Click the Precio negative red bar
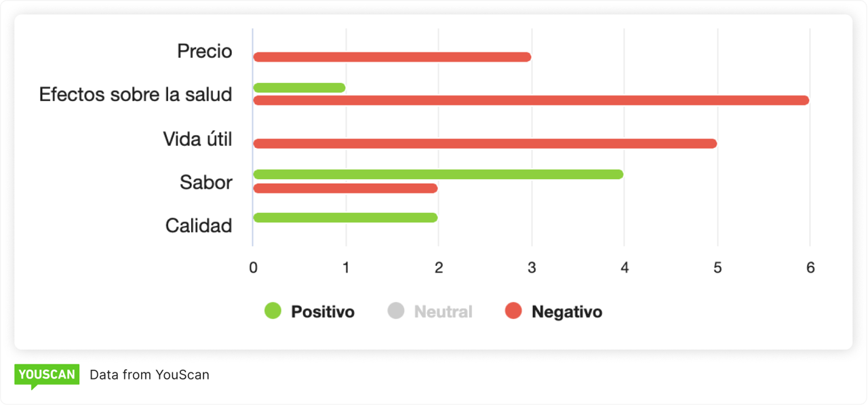Screen dimensions: 868x405 (x=391, y=57)
